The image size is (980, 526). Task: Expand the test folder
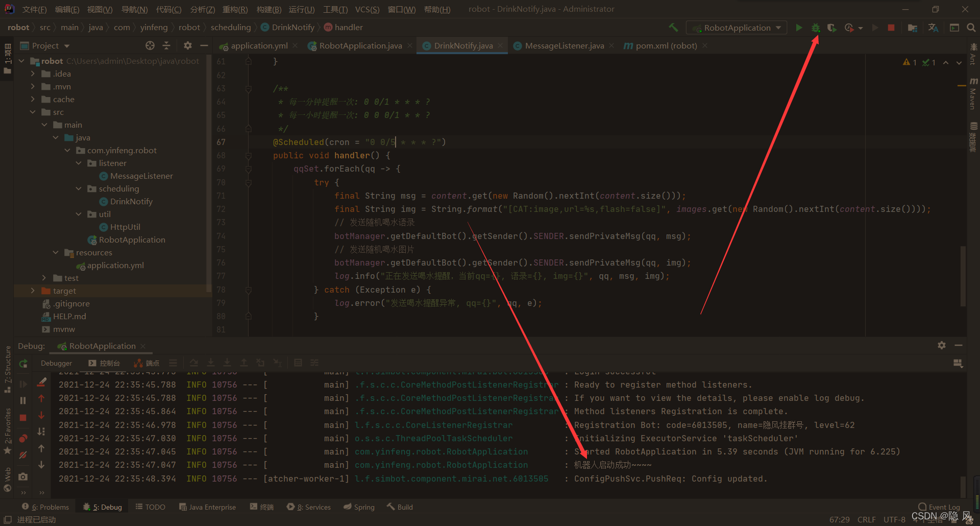[x=44, y=278]
